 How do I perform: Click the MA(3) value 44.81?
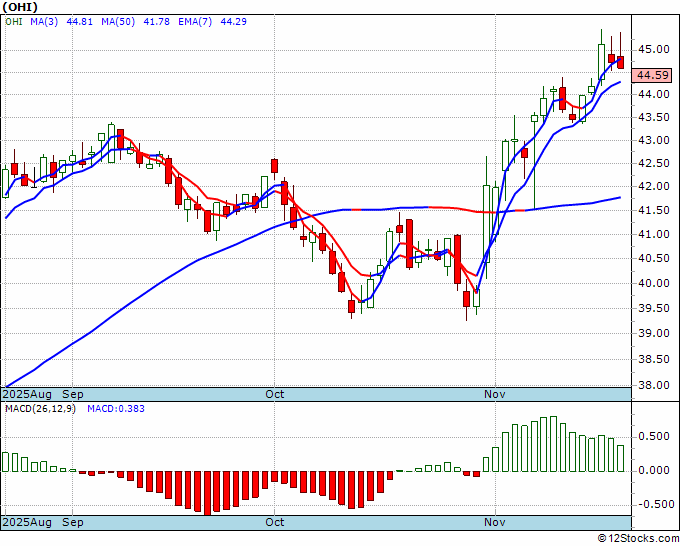coord(79,21)
